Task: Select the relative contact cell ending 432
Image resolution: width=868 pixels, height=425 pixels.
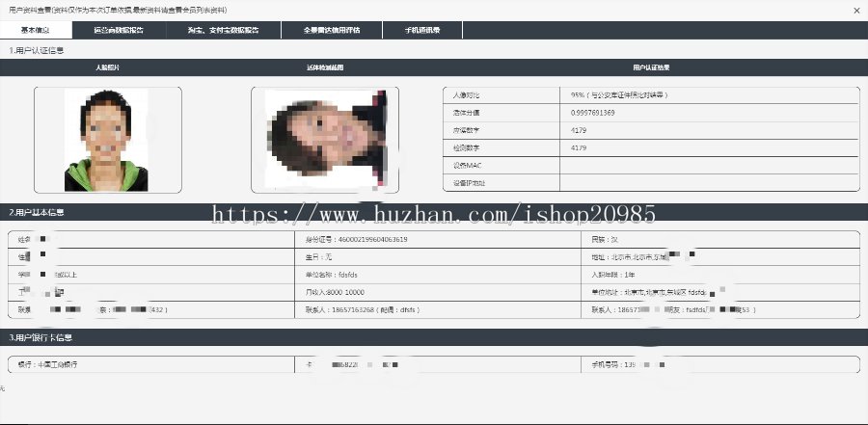Action: pyautogui.click(x=151, y=310)
